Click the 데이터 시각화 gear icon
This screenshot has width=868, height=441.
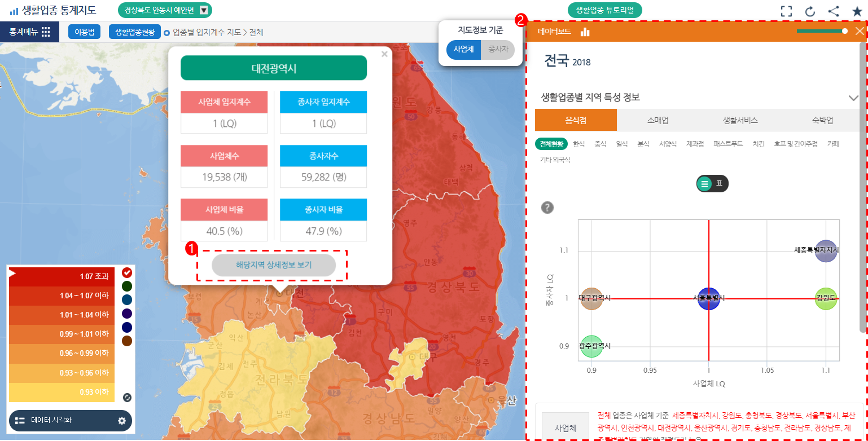click(121, 420)
